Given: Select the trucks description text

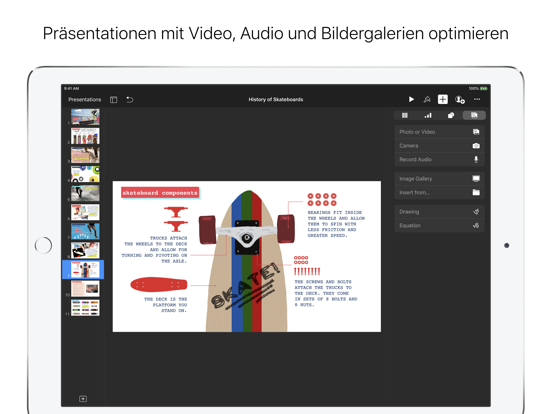Looking at the screenshot, I should [x=155, y=250].
